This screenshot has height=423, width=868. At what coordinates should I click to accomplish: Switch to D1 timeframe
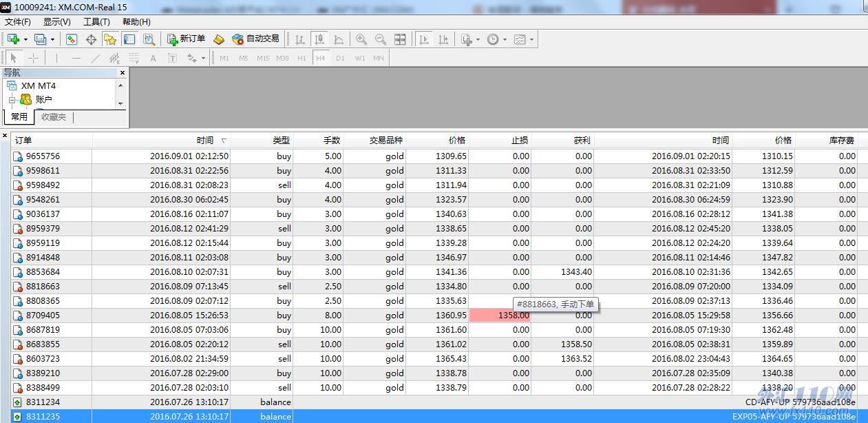[340, 58]
